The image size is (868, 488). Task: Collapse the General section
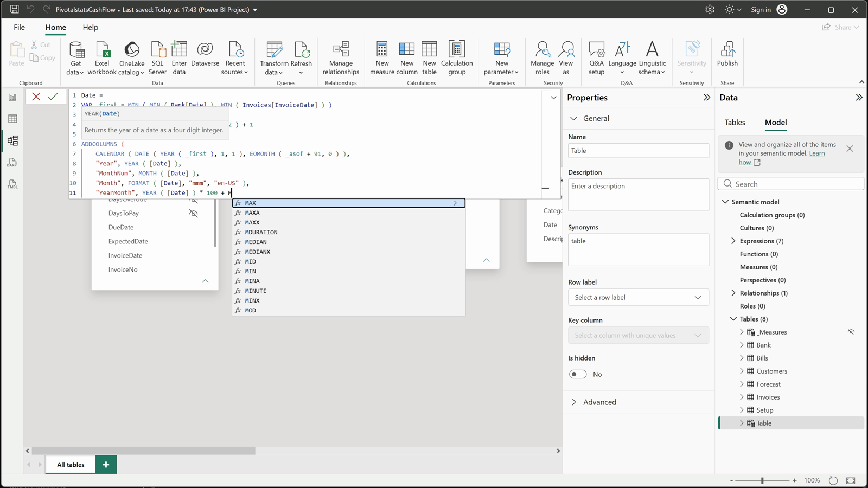tap(573, 119)
